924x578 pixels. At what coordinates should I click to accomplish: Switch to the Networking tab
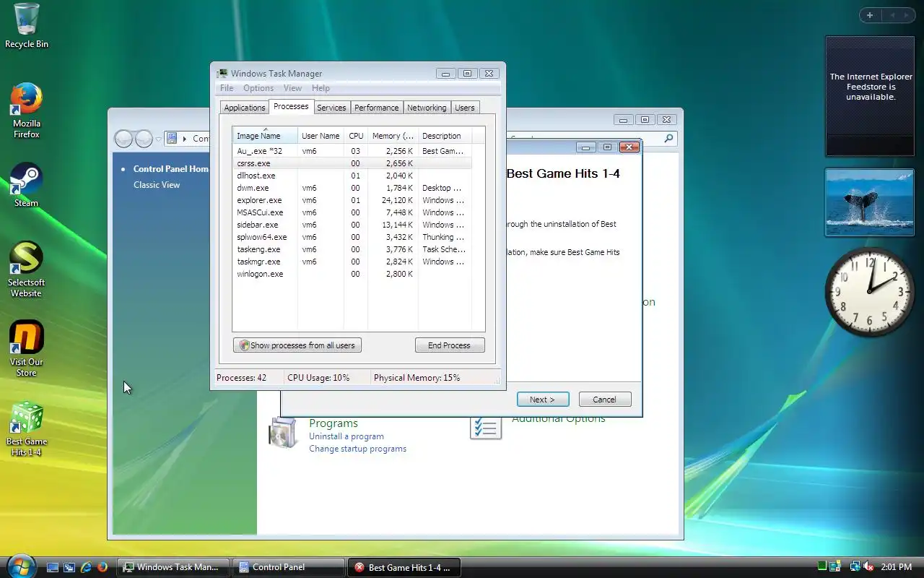pos(427,108)
